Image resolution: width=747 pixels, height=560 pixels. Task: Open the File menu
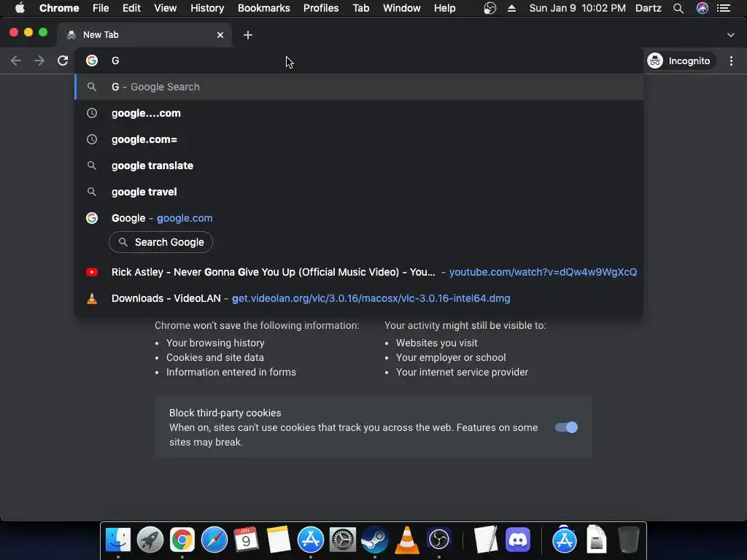click(101, 8)
